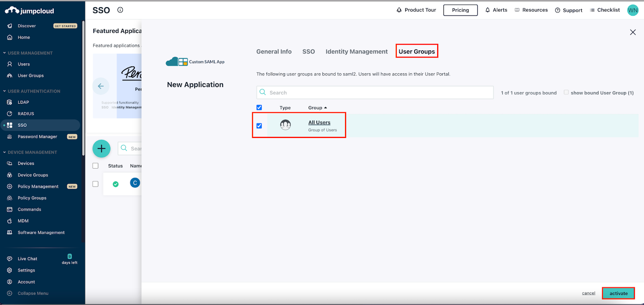This screenshot has width=644, height=305.
Task: Open the Resources menu
Action: tap(531, 10)
